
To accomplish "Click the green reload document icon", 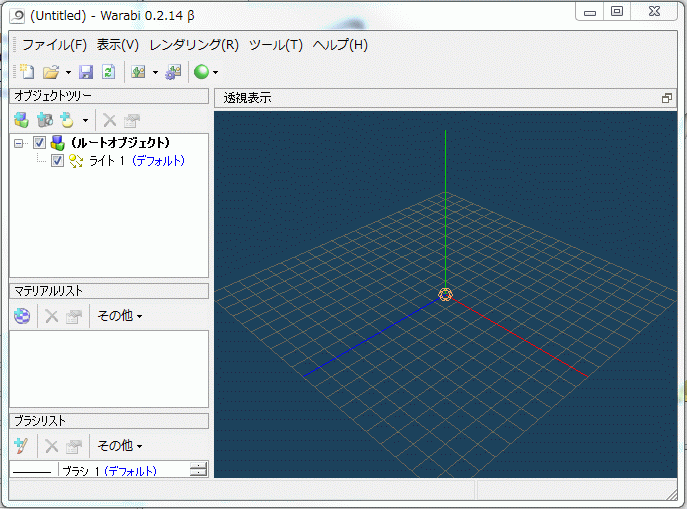I will [108, 72].
